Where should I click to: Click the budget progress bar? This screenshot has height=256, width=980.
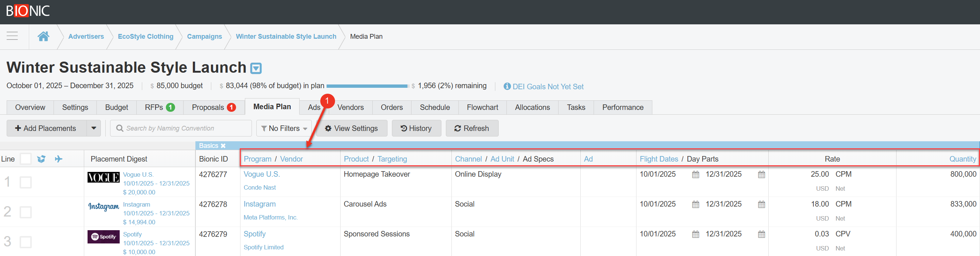click(367, 86)
